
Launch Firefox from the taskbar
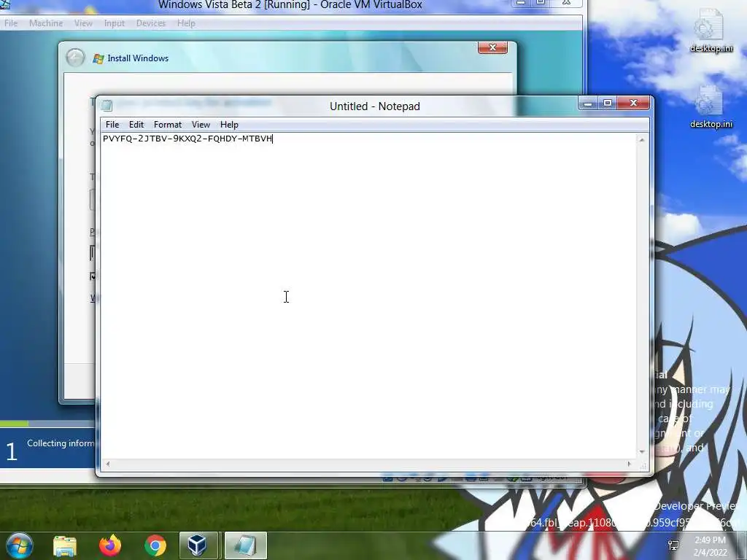pos(110,545)
